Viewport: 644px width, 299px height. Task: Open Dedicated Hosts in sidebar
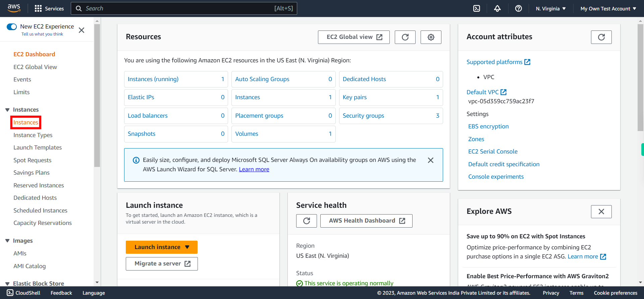[x=35, y=198]
